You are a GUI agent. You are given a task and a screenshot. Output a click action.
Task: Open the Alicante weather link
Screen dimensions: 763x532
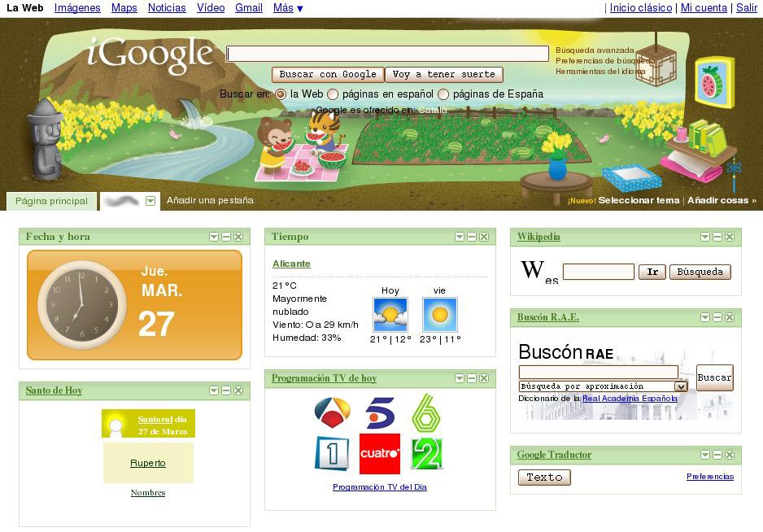291,264
